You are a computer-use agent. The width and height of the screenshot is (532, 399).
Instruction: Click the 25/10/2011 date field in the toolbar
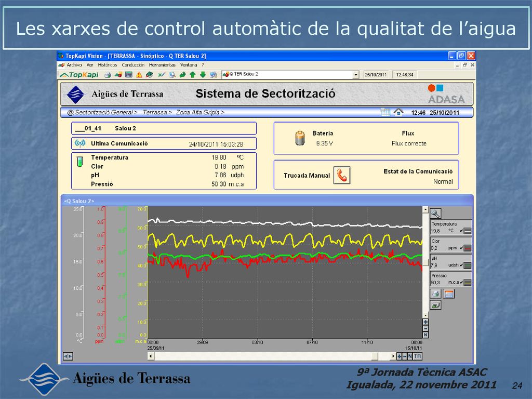376,75
